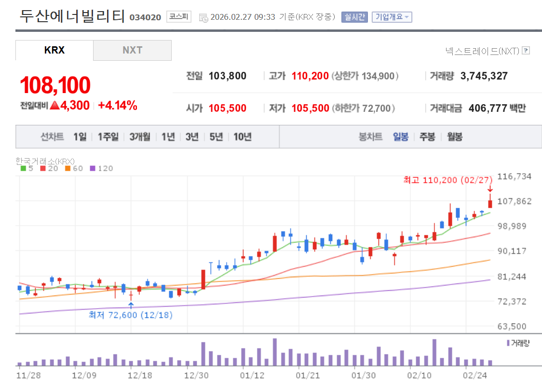
Task: Select the 3개월 three-month period
Action: 140,136
